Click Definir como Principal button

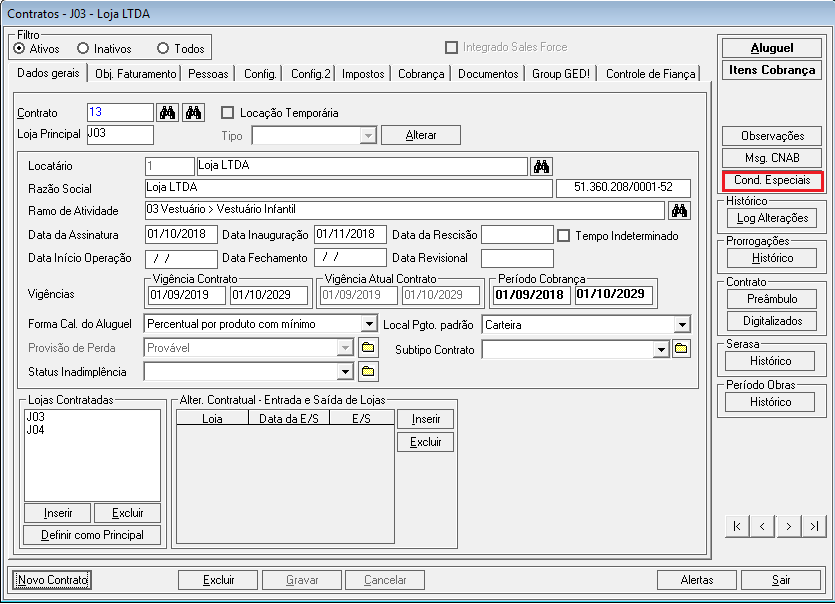click(x=92, y=535)
